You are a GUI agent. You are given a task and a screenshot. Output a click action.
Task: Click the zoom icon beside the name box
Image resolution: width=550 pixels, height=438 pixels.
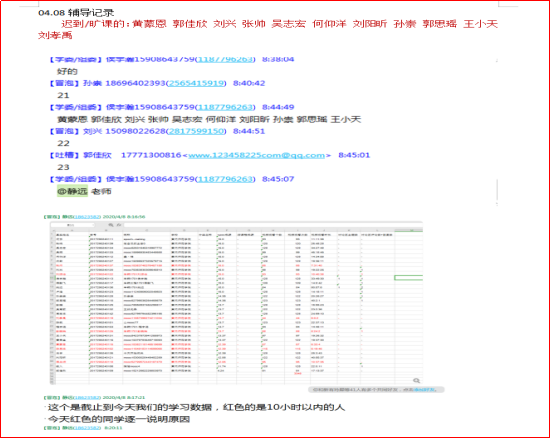pyautogui.click(x=111, y=225)
